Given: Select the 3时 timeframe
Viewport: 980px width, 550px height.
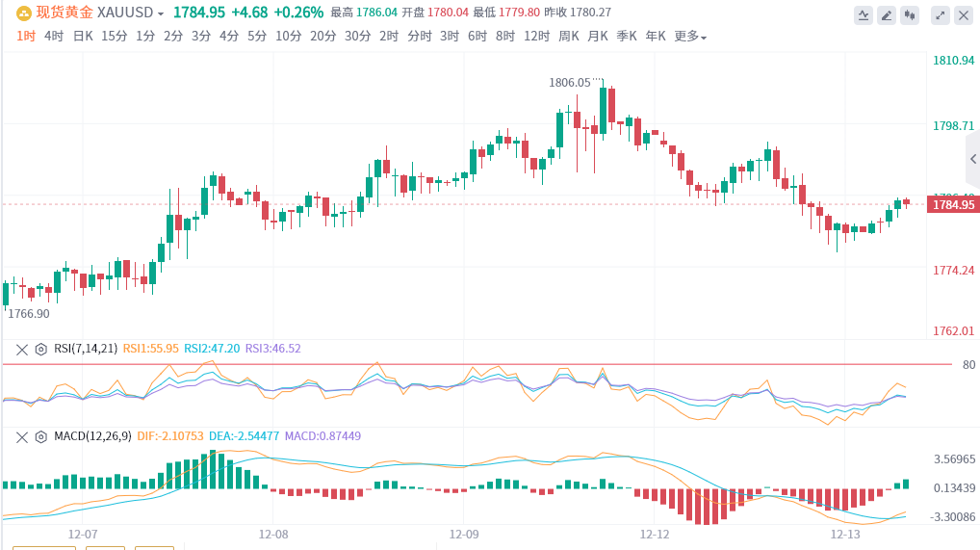Looking at the screenshot, I should [450, 37].
